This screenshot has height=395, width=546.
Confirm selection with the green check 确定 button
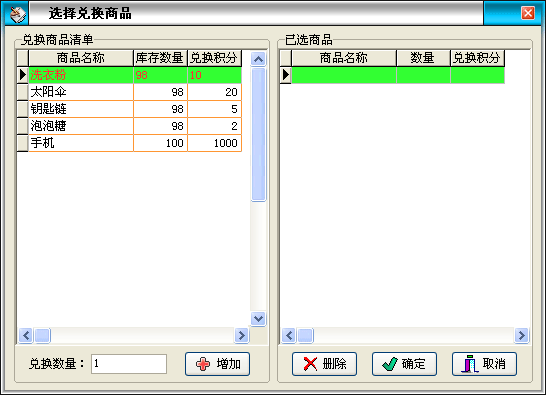tap(404, 364)
